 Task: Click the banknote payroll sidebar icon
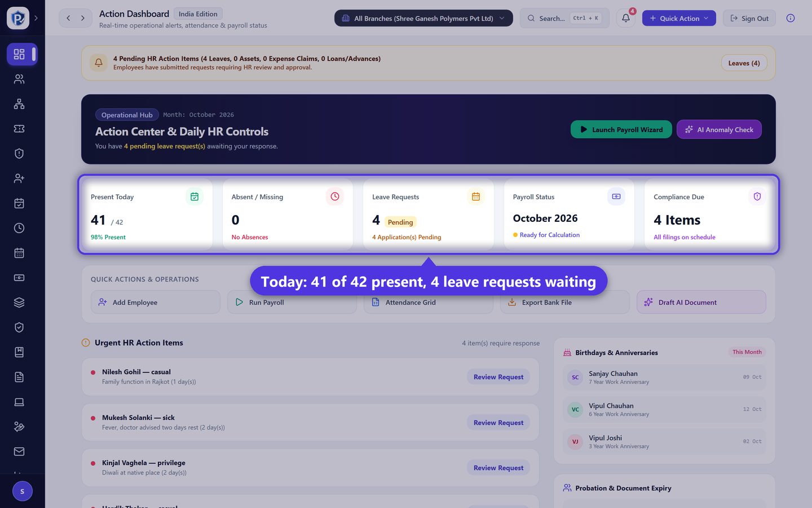[19, 278]
